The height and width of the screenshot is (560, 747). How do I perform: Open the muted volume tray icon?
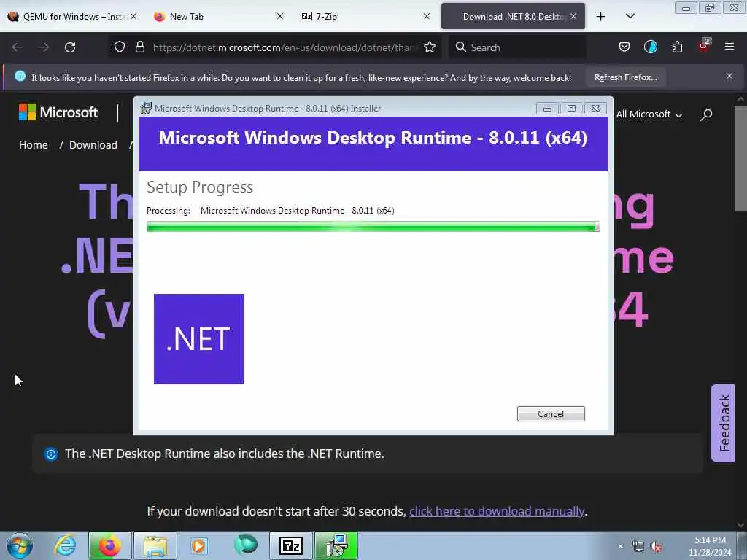coord(657,547)
